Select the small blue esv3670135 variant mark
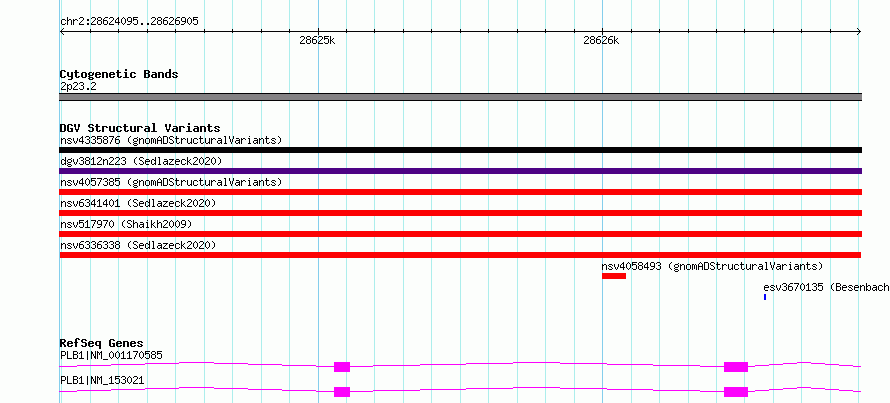Screen dimensions: 890x403 click(765, 297)
